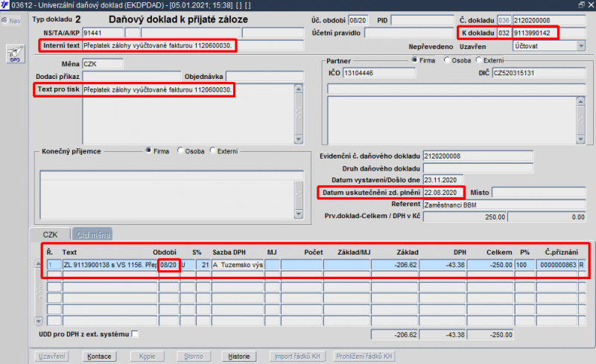Viewport: 596px width, 364px height.
Task: Click Import řádků KH button
Action: (297, 357)
